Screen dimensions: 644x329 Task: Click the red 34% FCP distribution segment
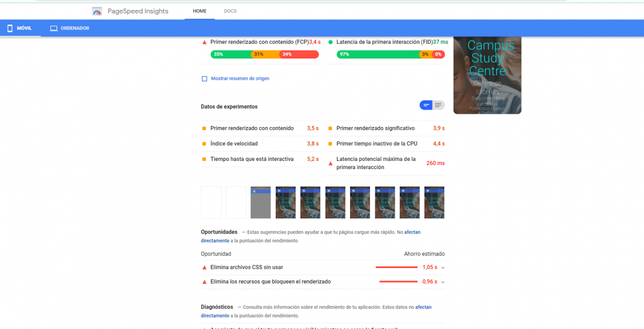click(299, 54)
